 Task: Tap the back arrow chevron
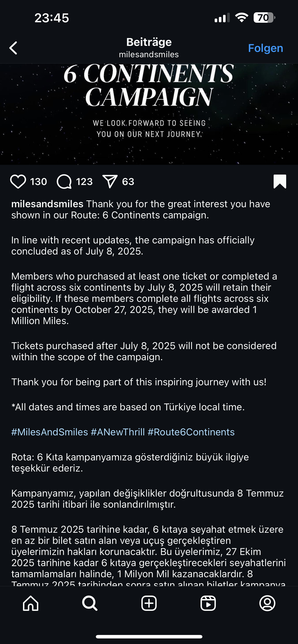13,48
